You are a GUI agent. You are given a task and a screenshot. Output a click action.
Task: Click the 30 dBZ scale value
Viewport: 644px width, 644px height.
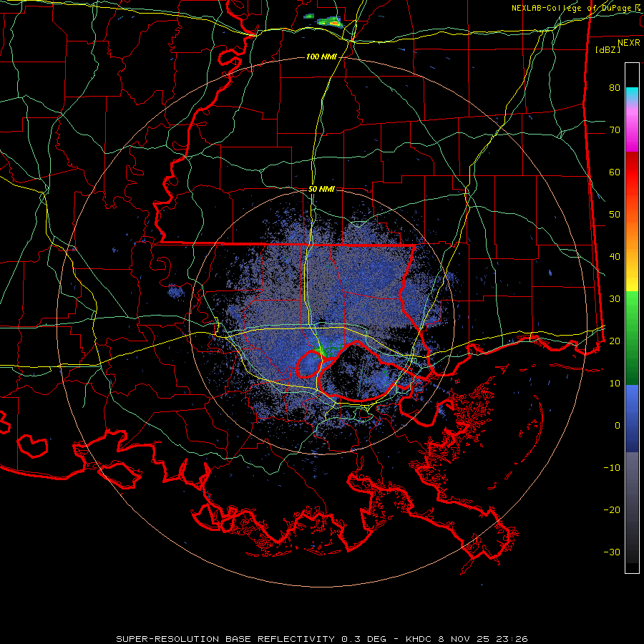pos(615,299)
